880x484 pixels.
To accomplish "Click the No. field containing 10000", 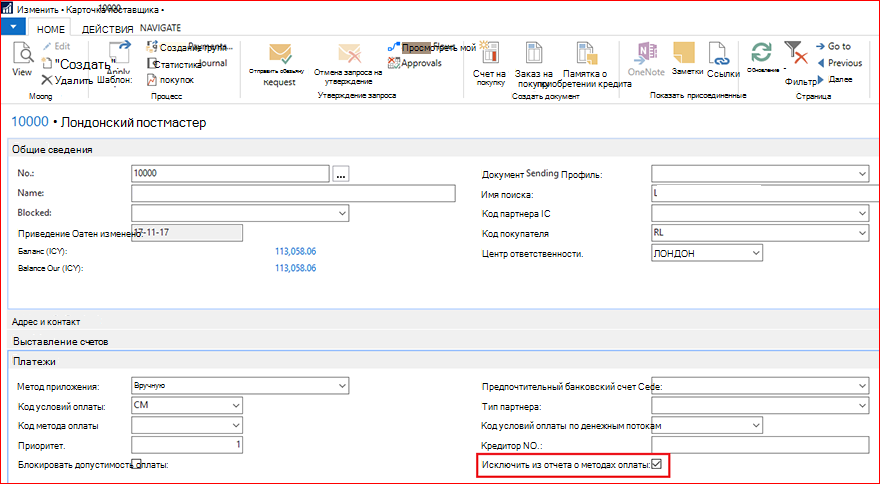I will pyautogui.click(x=230, y=173).
